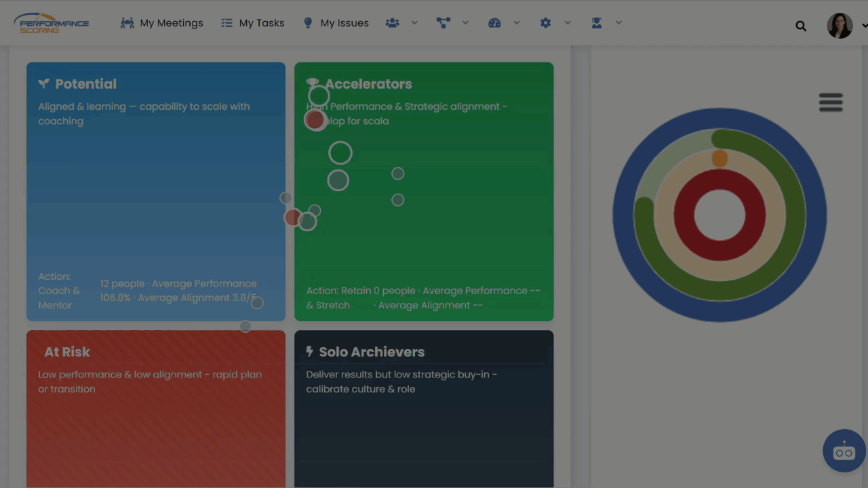
Task: Expand the settings gear menu chevron
Action: pyautogui.click(x=568, y=23)
